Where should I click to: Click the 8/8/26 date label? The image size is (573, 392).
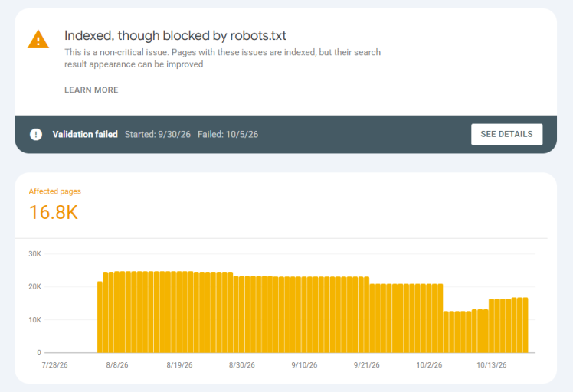tap(117, 365)
